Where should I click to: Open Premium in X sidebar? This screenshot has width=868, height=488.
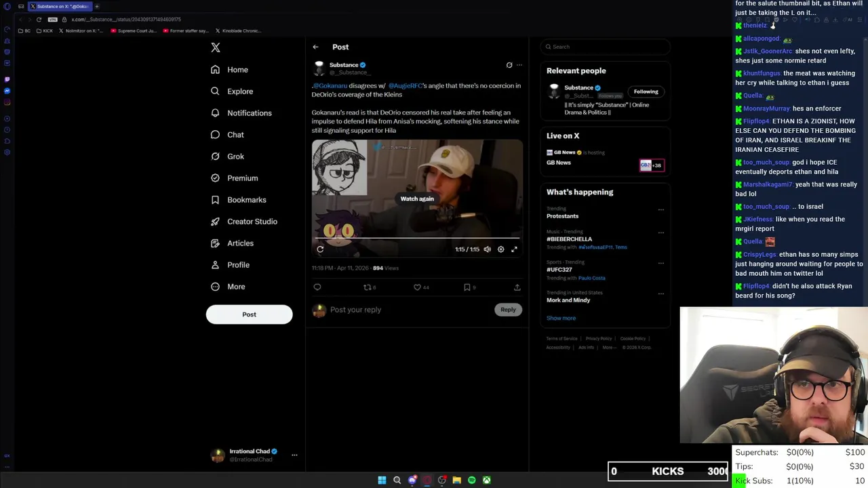[x=234, y=178]
